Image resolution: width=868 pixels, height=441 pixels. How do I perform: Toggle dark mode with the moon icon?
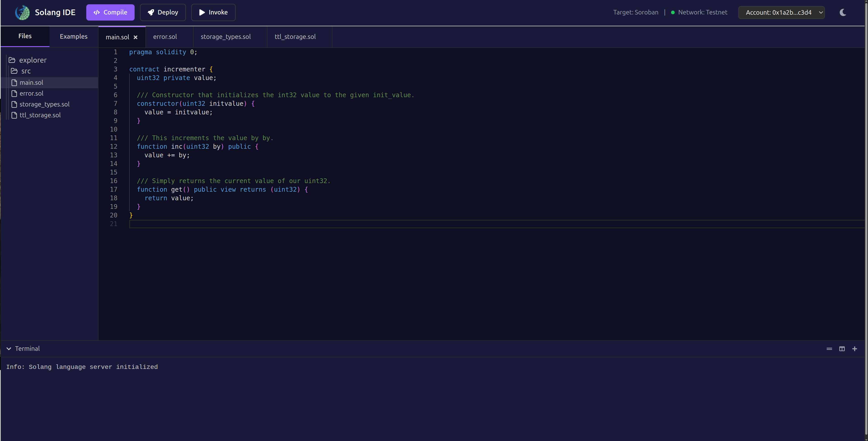coord(843,12)
